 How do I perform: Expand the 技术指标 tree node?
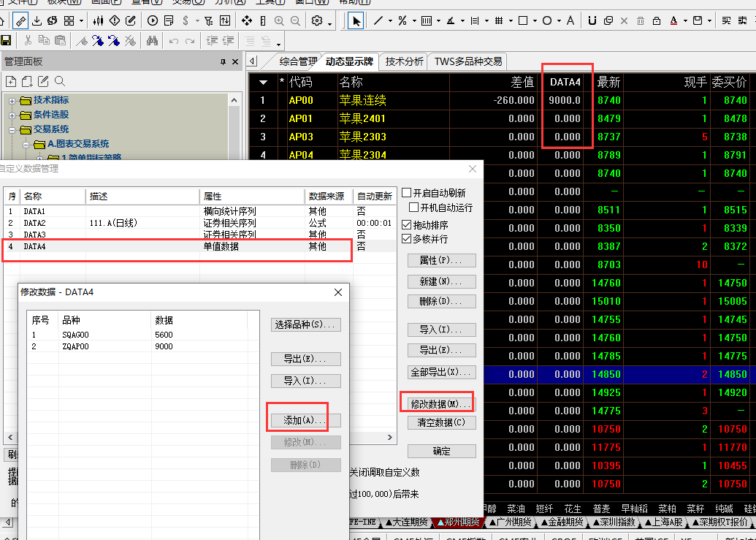pos(12,100)
